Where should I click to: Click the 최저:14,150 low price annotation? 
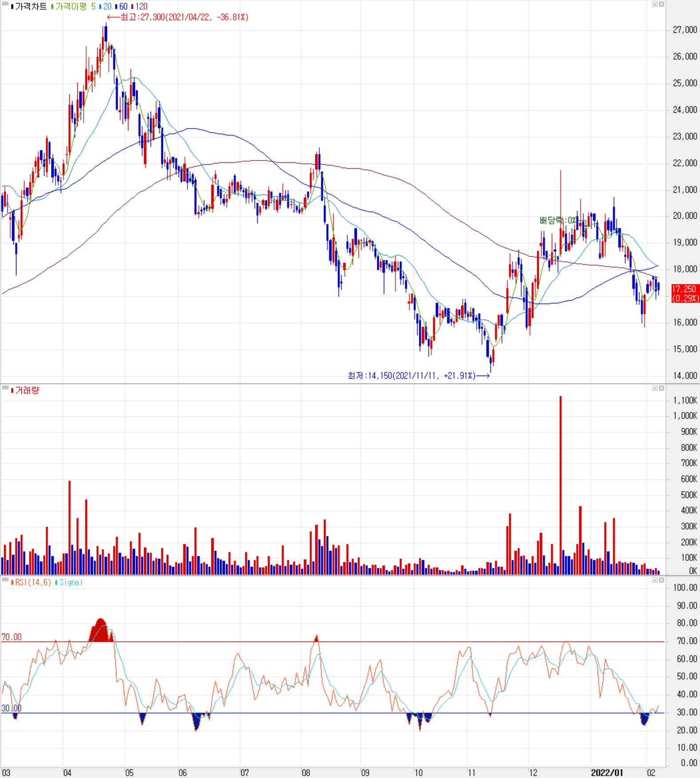pyautogui.click(x=418, y=376)
